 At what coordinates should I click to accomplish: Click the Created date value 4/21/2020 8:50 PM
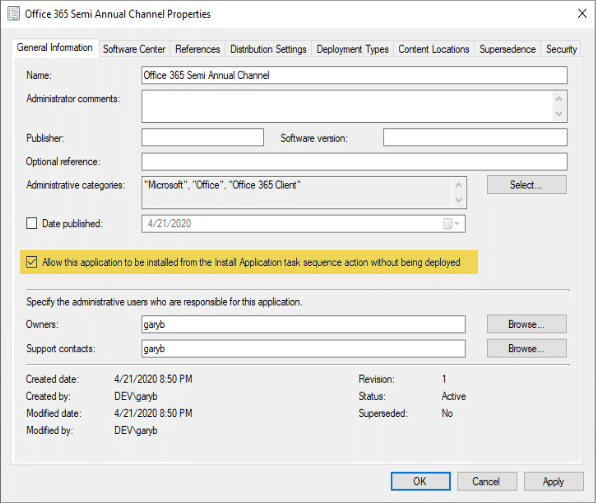coord(154,379)
